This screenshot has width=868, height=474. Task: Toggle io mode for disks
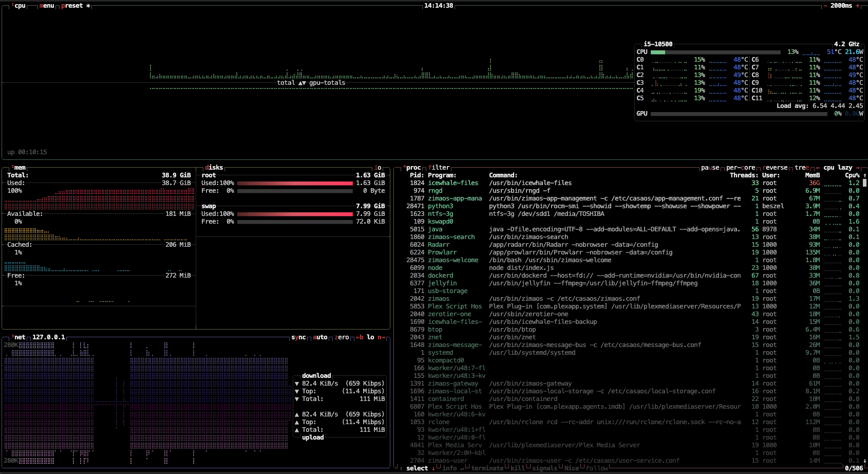[x=378, y=168]
